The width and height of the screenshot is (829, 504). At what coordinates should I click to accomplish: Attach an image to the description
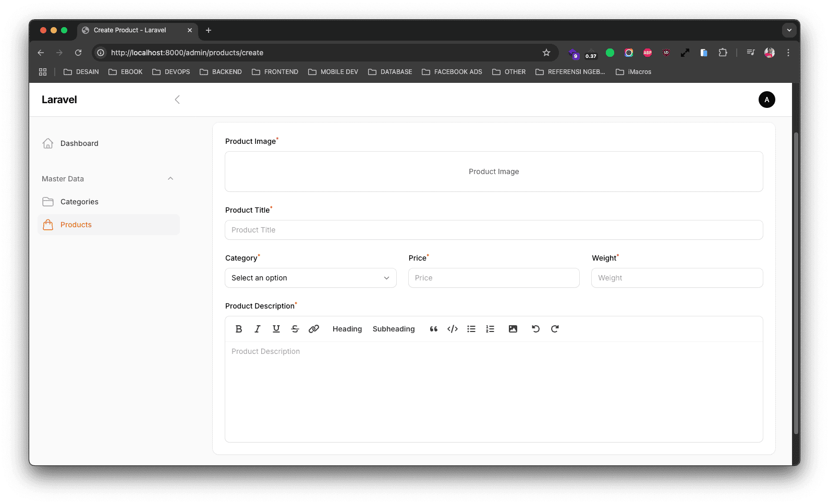513,329
